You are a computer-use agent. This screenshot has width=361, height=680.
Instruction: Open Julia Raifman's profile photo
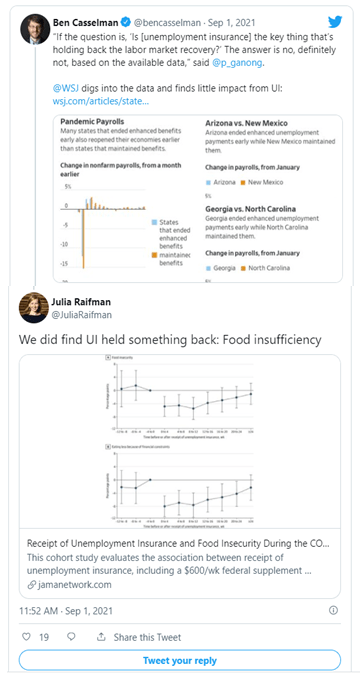point(33,307)
